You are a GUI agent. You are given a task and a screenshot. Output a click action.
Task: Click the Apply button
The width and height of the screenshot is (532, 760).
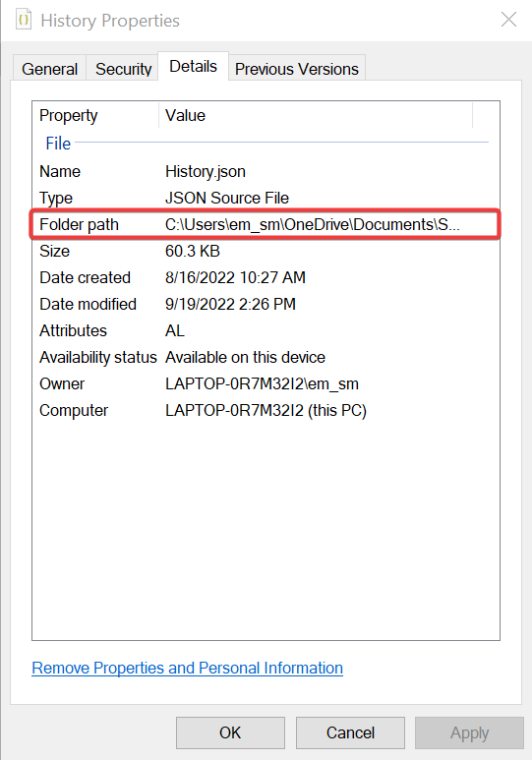(469, 732)
